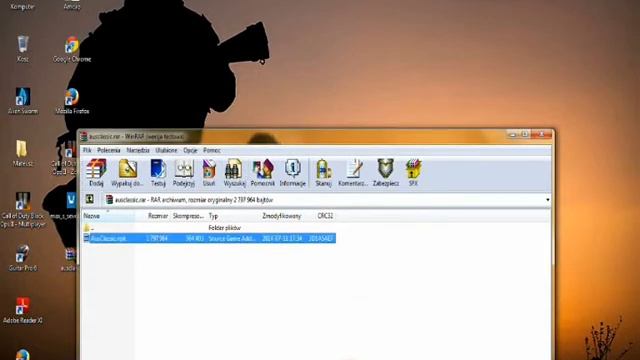Viewport: 640px width, 360px height.
Task: Sort list by Nazwa column
Action: tap(108, 216)
